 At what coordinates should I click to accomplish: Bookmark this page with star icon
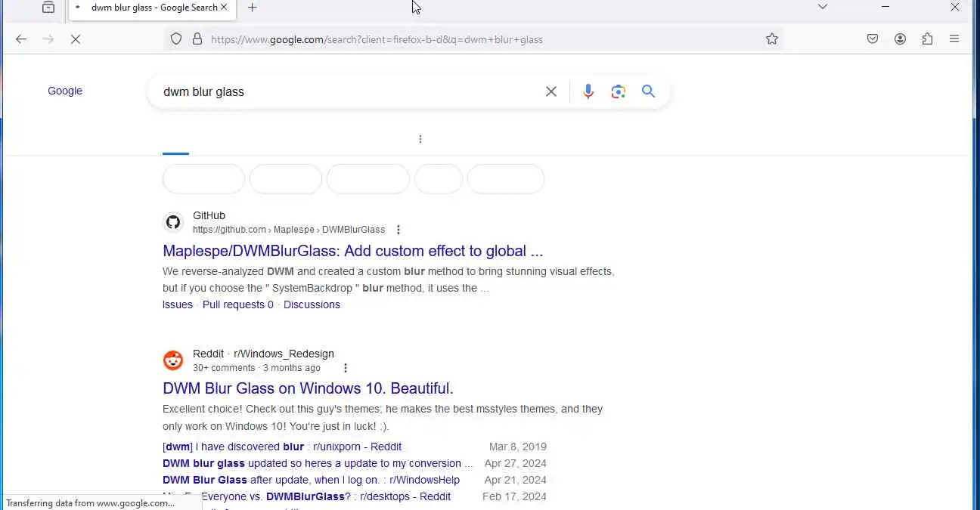(772, 39)
